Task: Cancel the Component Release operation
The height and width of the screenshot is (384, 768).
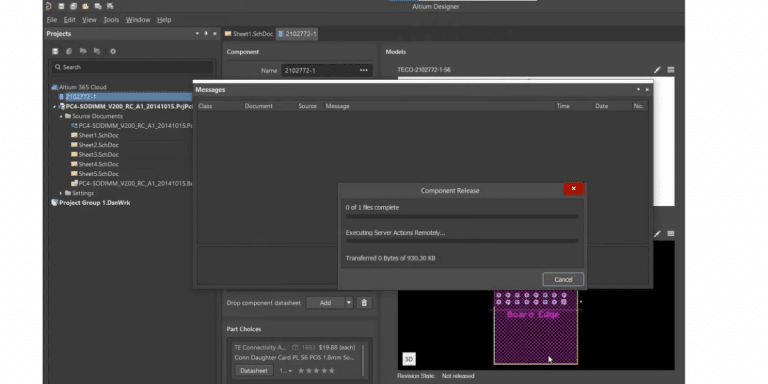Action: coord(563,279)
